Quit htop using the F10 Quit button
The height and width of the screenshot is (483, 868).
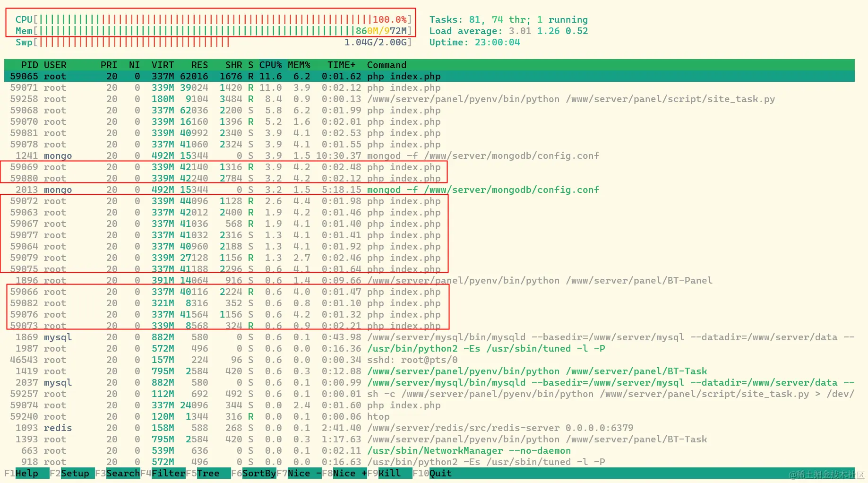click(x=432, y=473)
